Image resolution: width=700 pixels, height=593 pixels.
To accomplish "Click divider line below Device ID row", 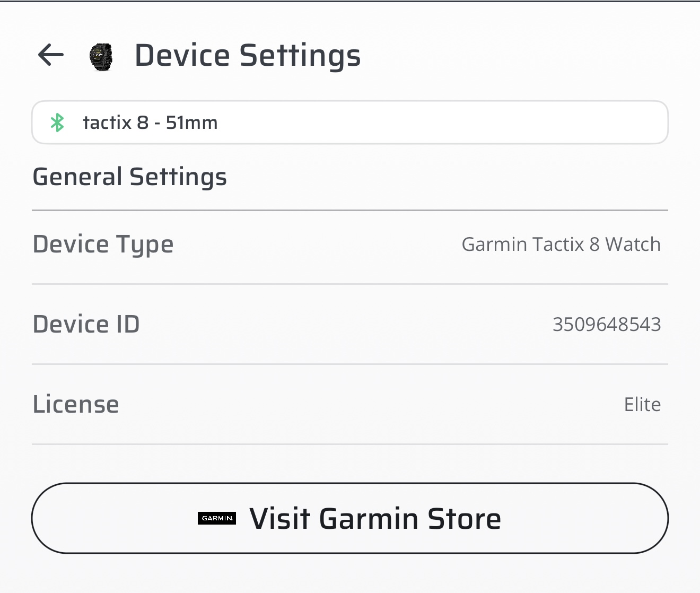I will tap(350, 364).
